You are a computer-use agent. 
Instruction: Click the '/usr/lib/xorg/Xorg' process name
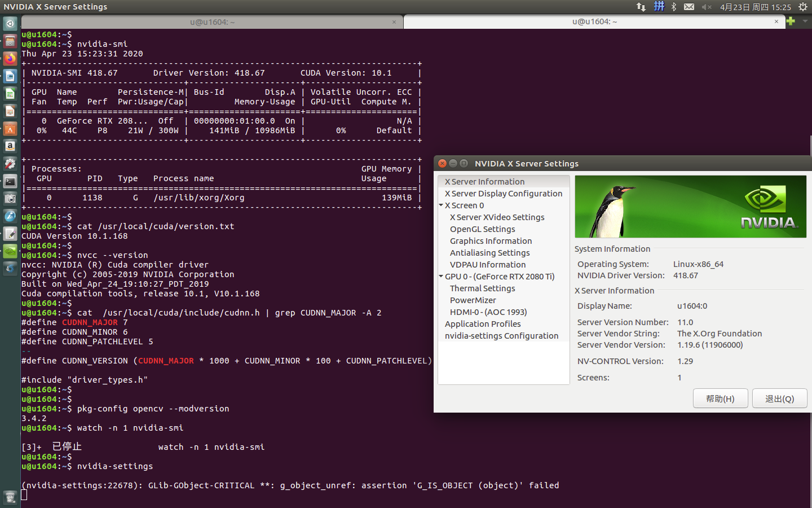(199, 198)
